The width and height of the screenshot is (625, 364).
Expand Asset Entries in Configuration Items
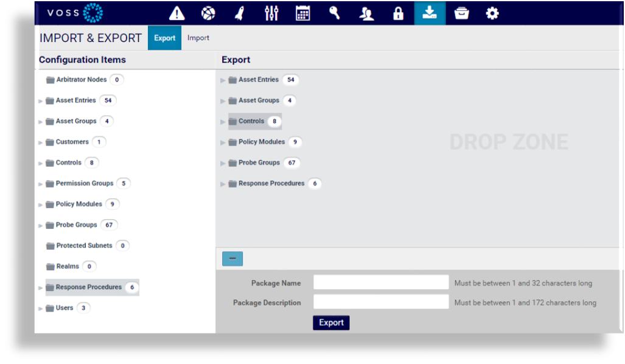41,101
